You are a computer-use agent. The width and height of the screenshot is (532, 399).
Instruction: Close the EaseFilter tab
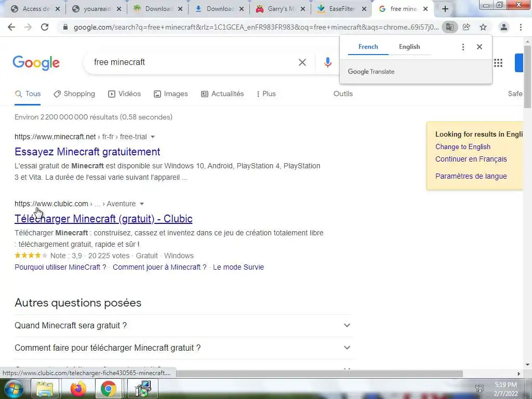[x=364, y=9]
